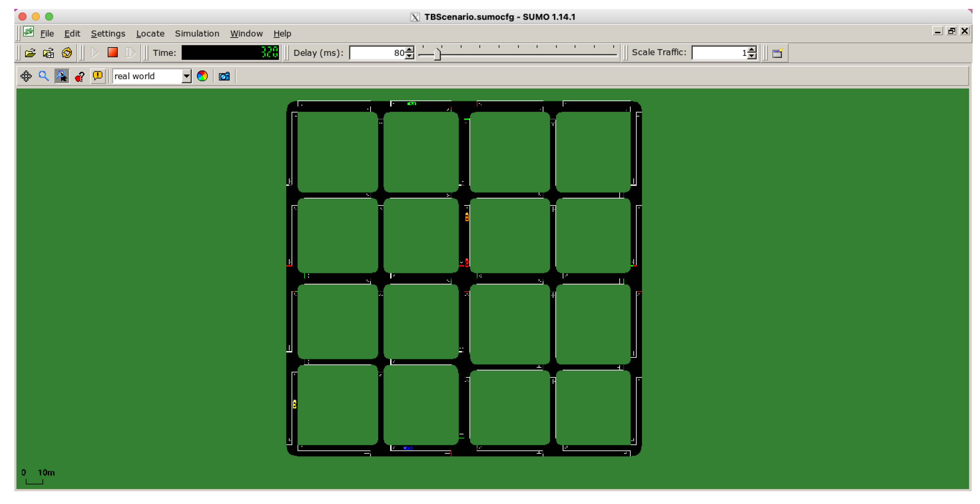Stop the running simulation
This screenshot has height=504, width=980.
point(113,53)
